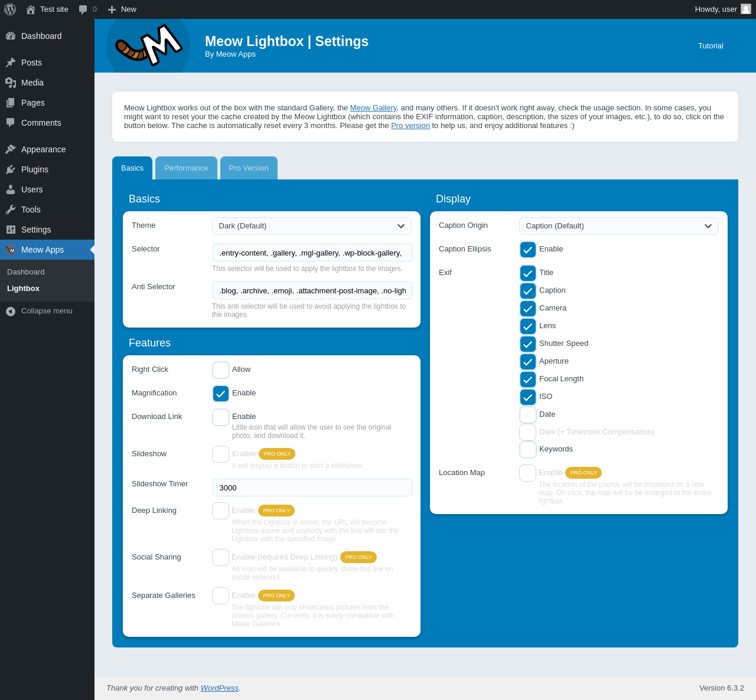Uncheck the Exif Aperture checkbox
This screenshot has height=700, width=756.
click(x=528, y=362)
